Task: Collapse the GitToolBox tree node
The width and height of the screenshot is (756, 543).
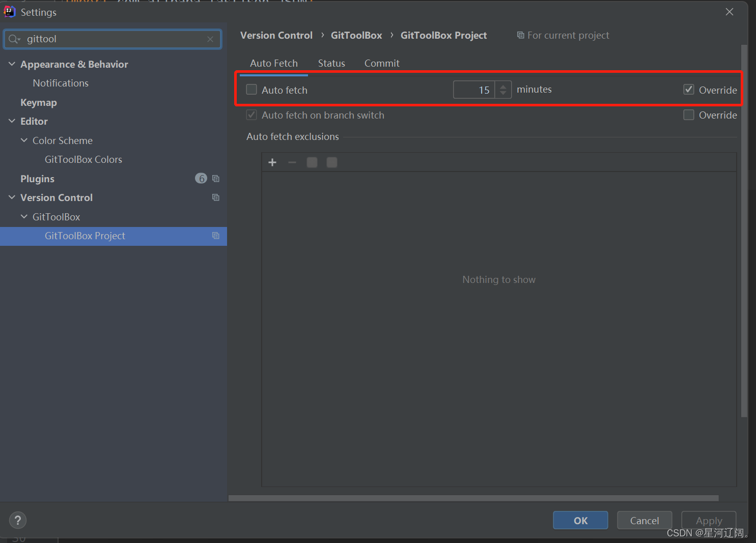Action: [24, 216]
